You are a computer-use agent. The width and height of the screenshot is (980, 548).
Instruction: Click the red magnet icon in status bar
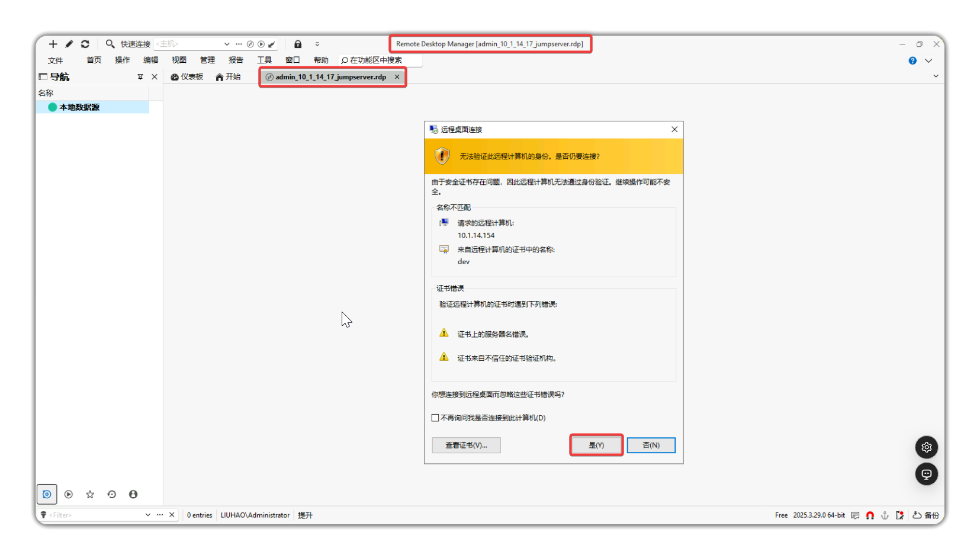click(870, 515)
